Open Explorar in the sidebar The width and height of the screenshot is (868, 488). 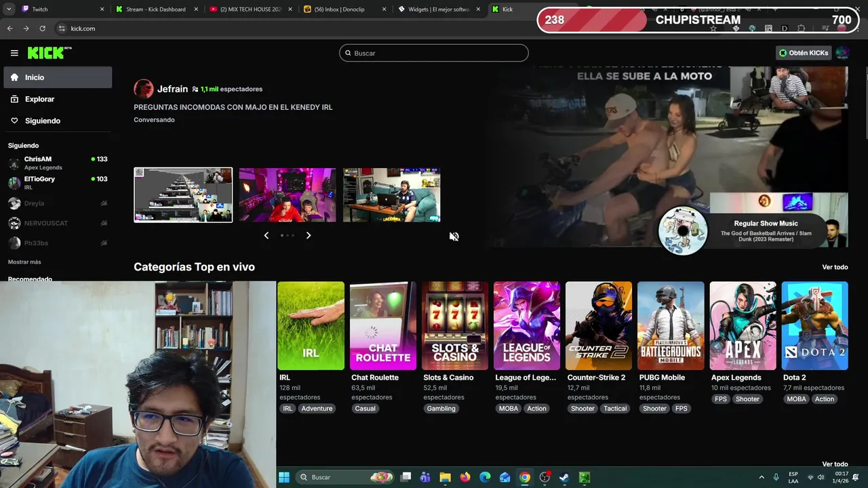[x=58, y=99]
